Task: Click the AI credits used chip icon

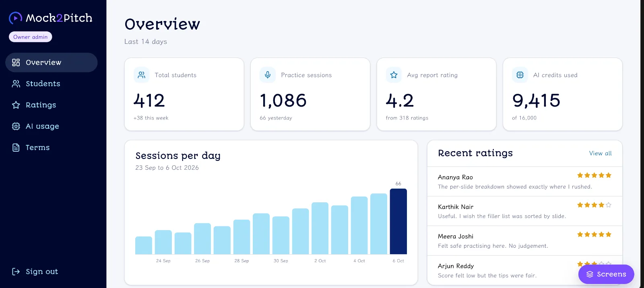Action: [520, 75]
